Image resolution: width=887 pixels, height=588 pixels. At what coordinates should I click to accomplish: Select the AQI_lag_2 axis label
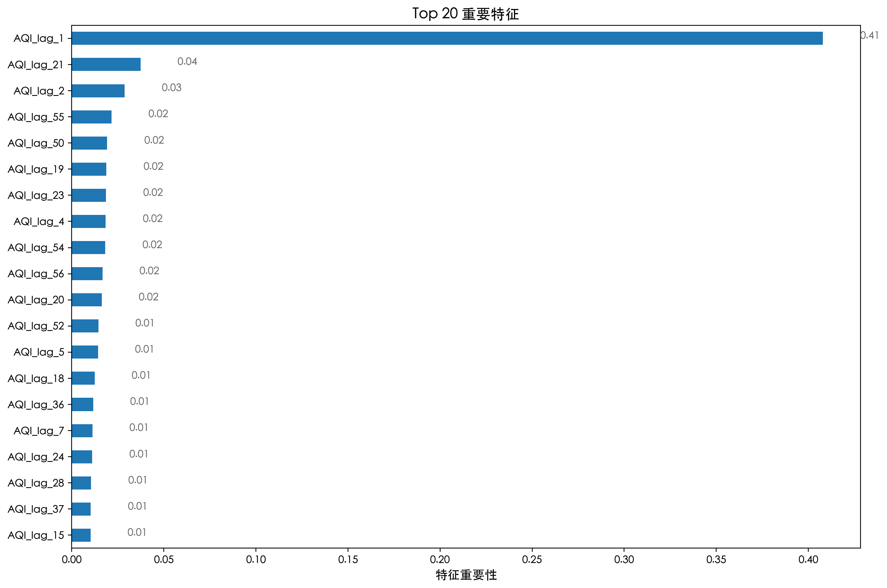pos(39,91)
